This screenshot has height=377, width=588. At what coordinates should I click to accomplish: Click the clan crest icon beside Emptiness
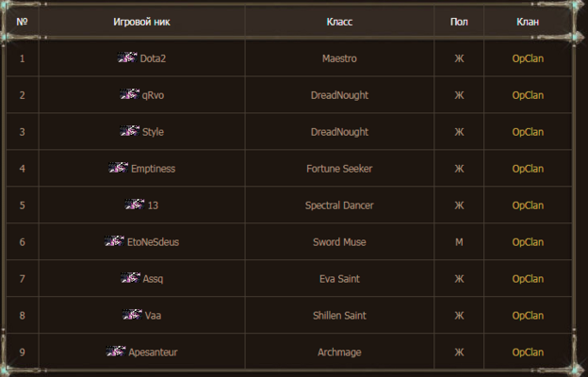pyautogui.click(x=118, y=168)
